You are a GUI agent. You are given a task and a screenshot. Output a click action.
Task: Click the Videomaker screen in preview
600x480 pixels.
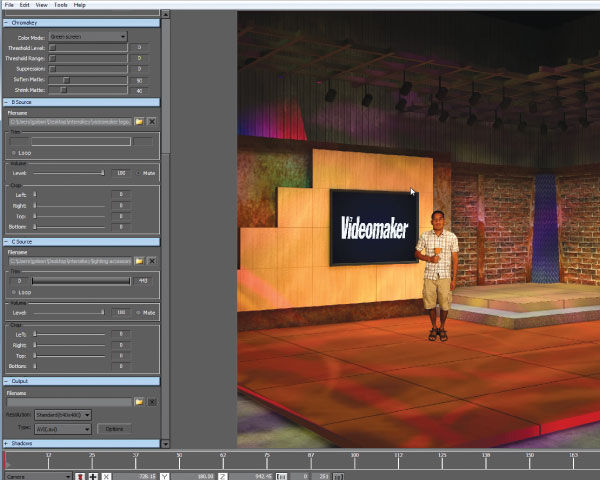coord(374,227)
